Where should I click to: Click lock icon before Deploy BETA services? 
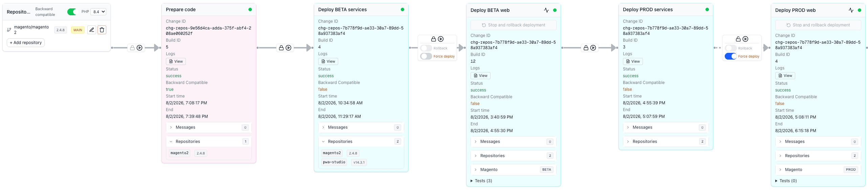tap(281, 48)
